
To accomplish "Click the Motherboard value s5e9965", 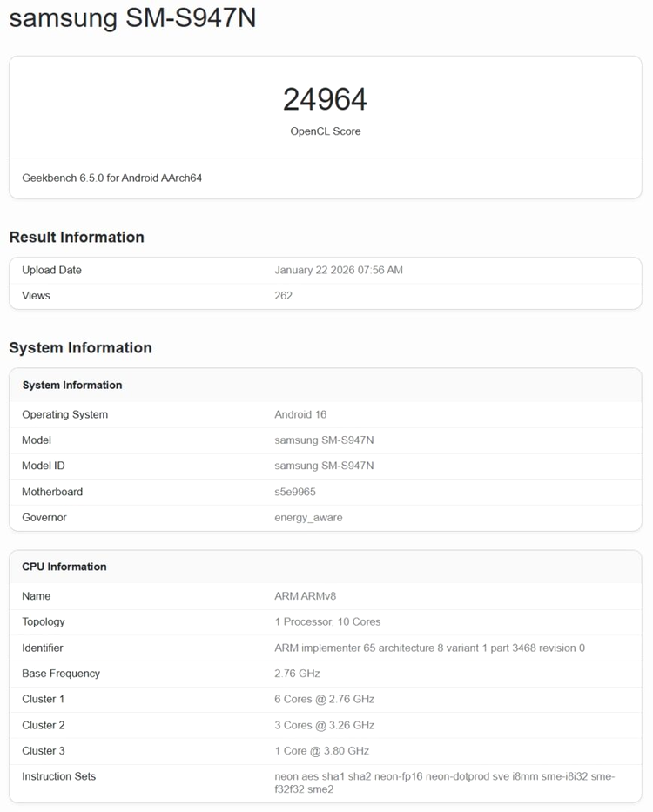I will click(295, 492).
